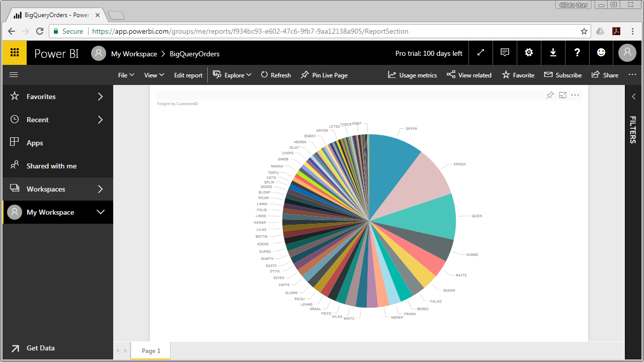
Task: Open the View menu
Action: click(153, 75)
